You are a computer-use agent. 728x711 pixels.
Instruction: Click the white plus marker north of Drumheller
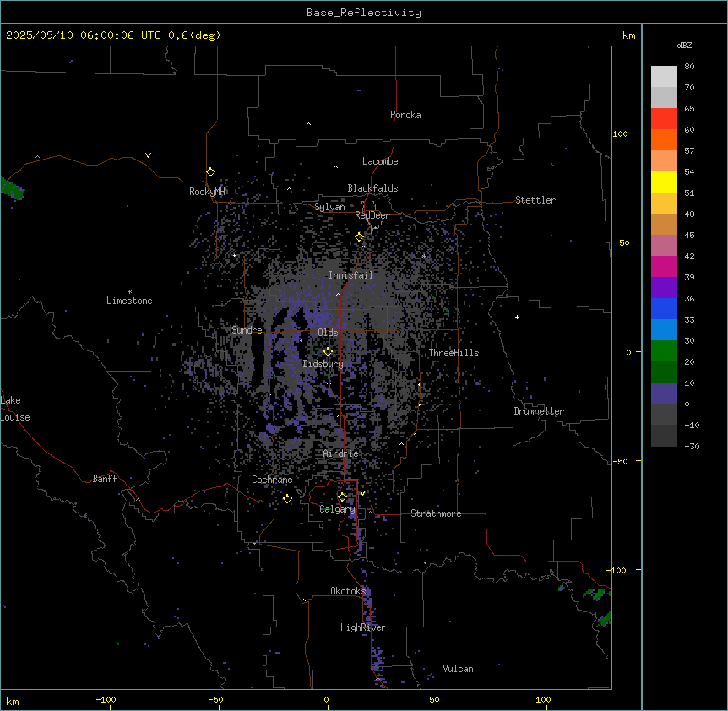[517, 318]
